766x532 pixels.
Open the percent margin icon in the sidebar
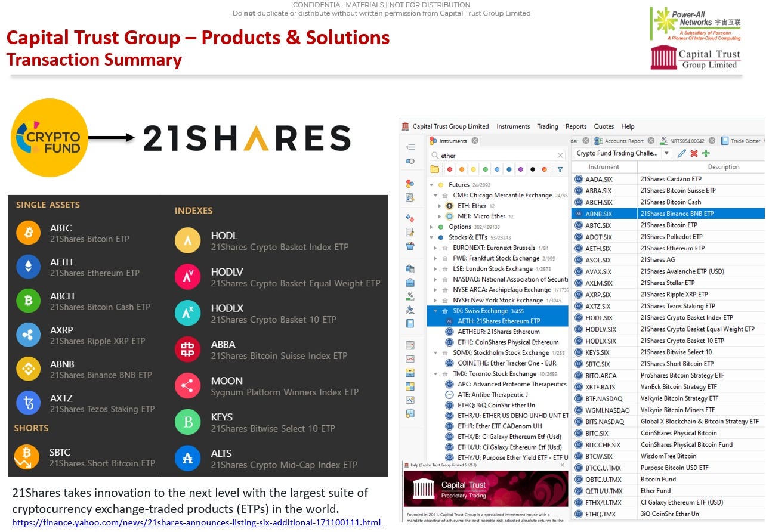(410, 296)
